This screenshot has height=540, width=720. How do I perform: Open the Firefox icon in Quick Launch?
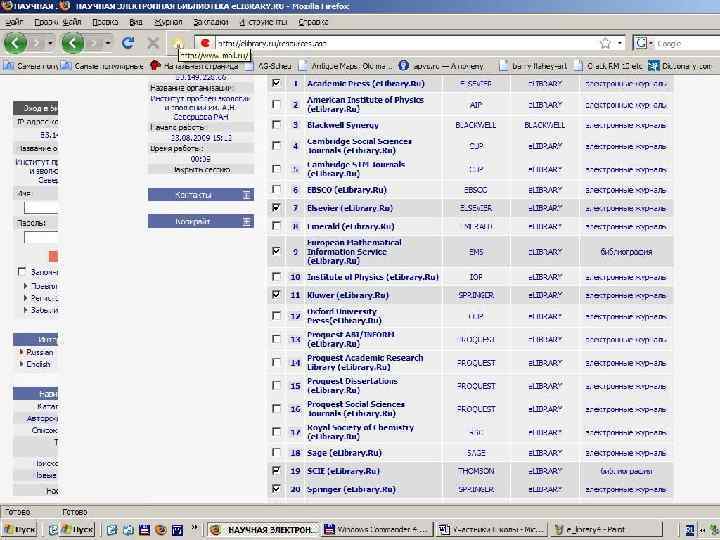(x=161, y=529)
